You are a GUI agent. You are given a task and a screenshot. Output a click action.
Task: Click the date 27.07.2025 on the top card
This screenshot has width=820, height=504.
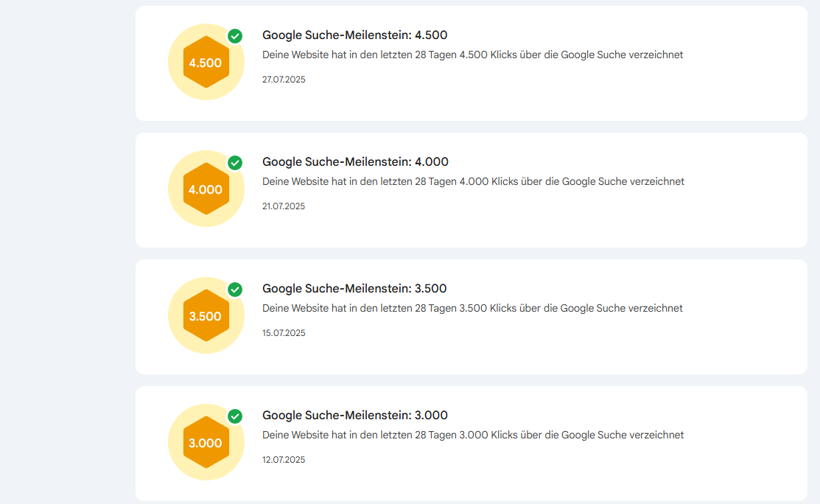coord(284,79)
